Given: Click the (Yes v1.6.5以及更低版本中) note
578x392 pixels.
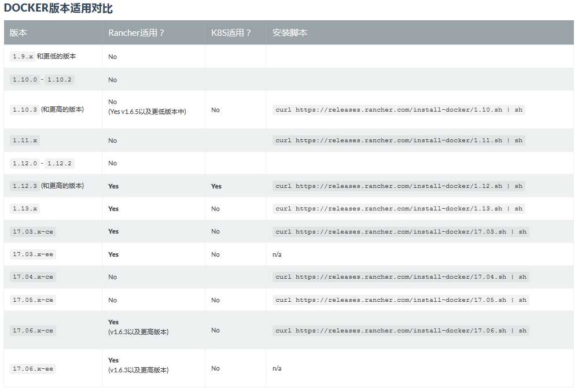Looking at the screenshot, I should [147, 112].
